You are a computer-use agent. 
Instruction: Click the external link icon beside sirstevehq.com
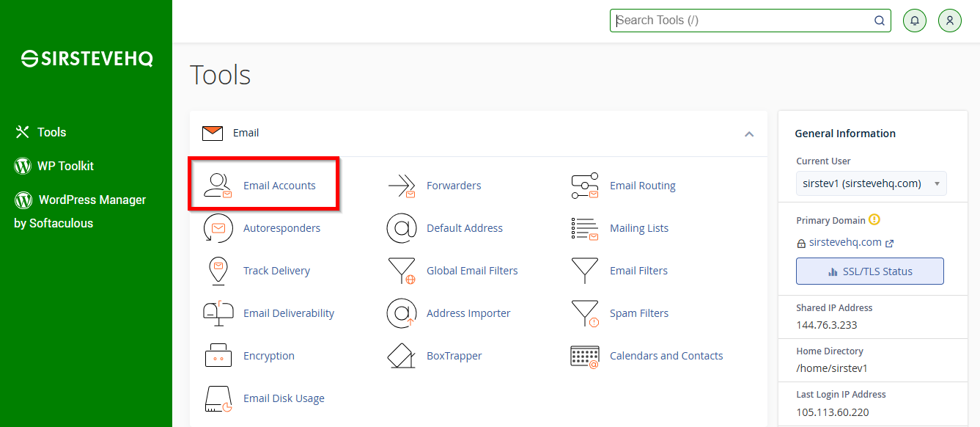tap(890, 244)
